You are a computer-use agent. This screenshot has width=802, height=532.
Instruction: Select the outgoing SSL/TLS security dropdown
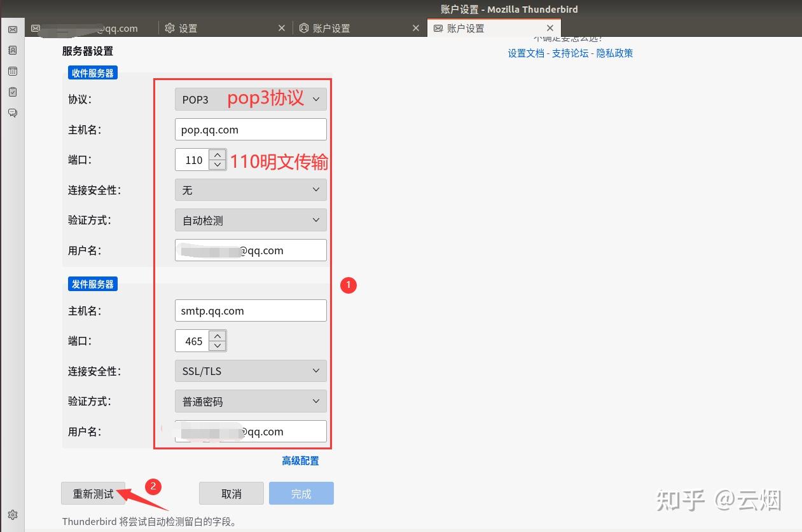(251, 371)
